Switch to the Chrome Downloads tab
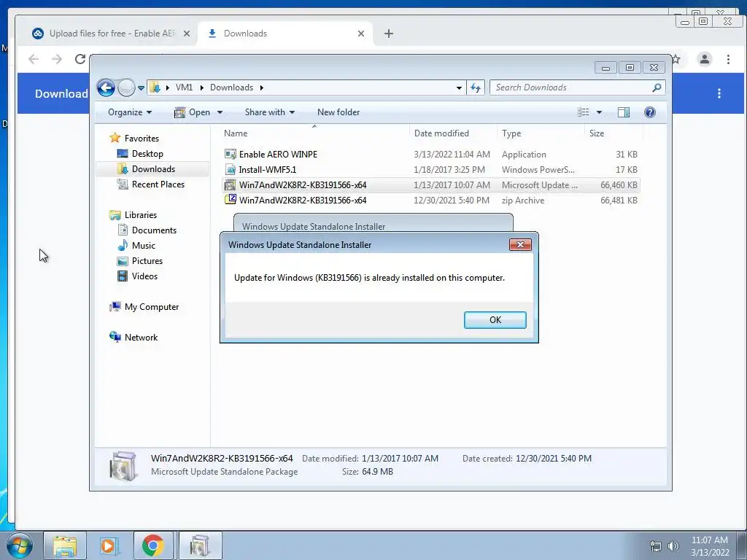The height and width of the screenshot is (560, 747). point(285,34)
